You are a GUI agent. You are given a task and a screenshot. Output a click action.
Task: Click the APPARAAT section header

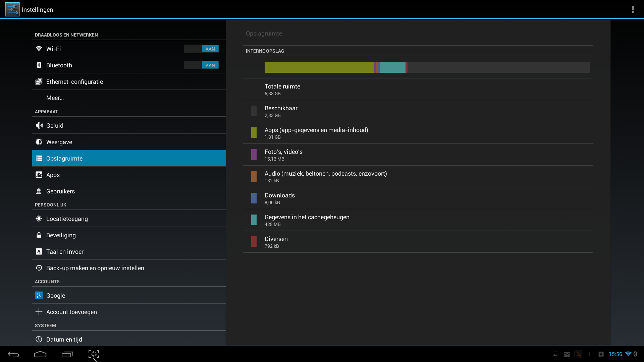(x=46, y=112)
